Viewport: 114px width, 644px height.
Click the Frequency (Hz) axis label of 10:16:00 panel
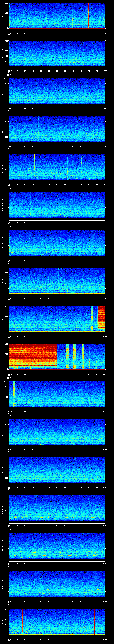point(3,584)
